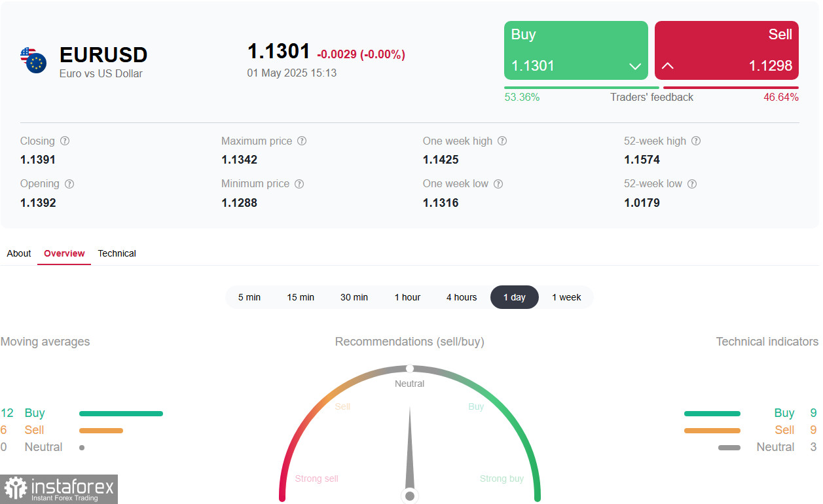Select the 1 day timeframe

[x=515, y=297]
